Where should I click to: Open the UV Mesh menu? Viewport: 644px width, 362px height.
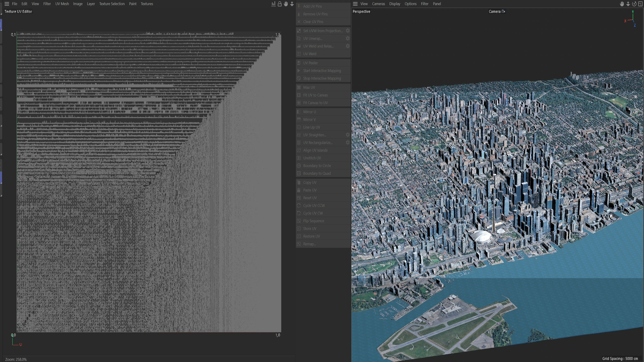(62, 4)
